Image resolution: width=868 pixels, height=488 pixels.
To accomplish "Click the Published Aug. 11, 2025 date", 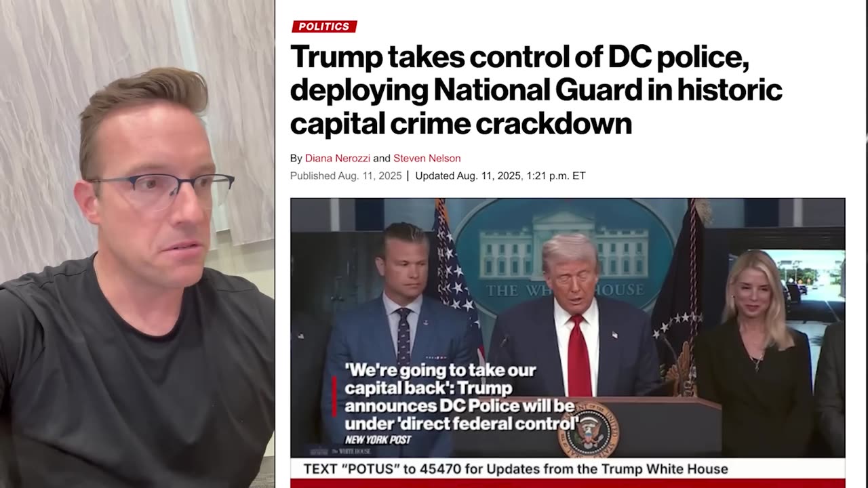I will (x=346, y=176).
